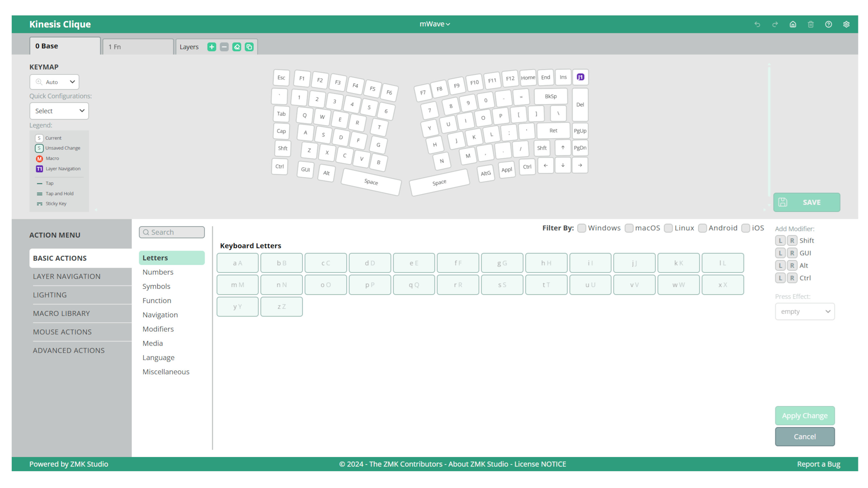Choose the 'a A' letter key
This screenshot has height=488, width=868.
click(x=237, y=263)
